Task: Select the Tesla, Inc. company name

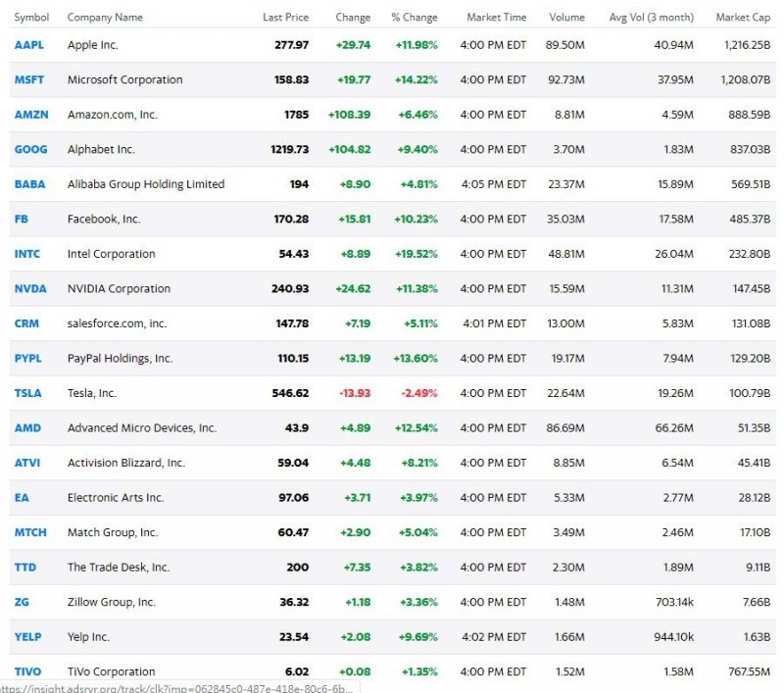Action: tap(92, 393)
